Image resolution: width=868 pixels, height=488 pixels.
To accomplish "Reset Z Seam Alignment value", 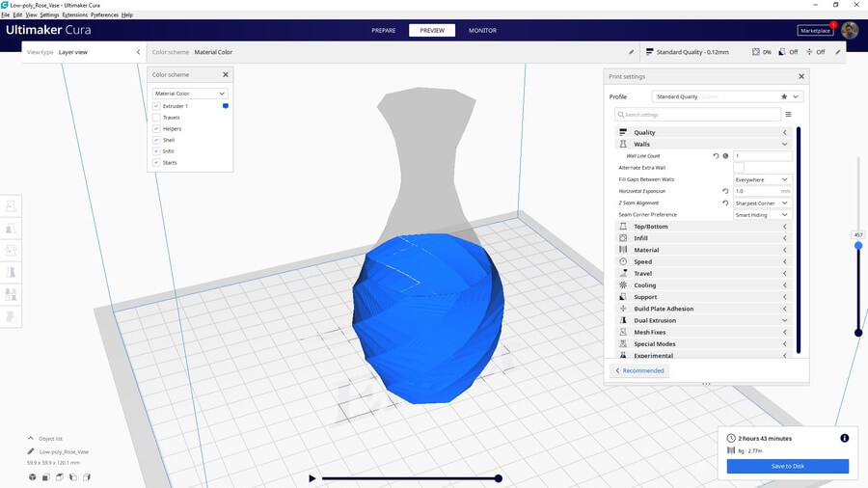I will coord(725,203).
